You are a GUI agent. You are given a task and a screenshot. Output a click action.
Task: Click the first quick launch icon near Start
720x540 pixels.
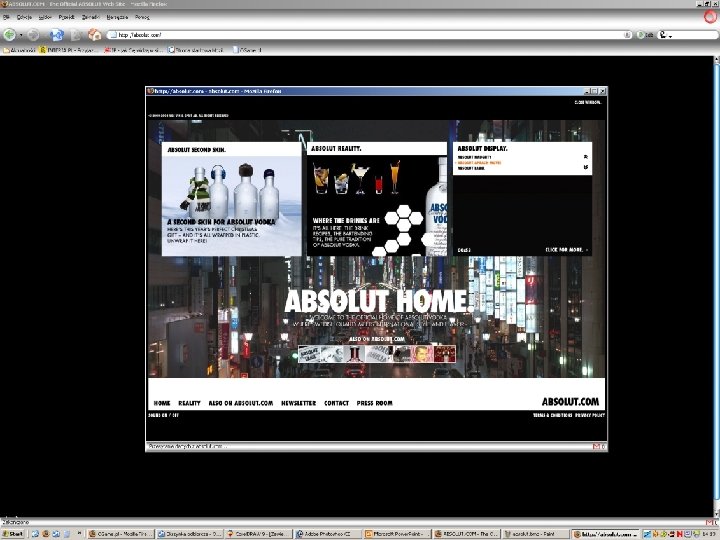[x=35, y=534]
